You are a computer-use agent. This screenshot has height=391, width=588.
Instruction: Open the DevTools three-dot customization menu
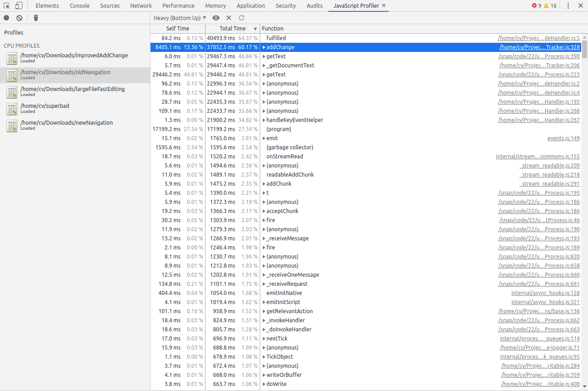click(x=567, y=5)
